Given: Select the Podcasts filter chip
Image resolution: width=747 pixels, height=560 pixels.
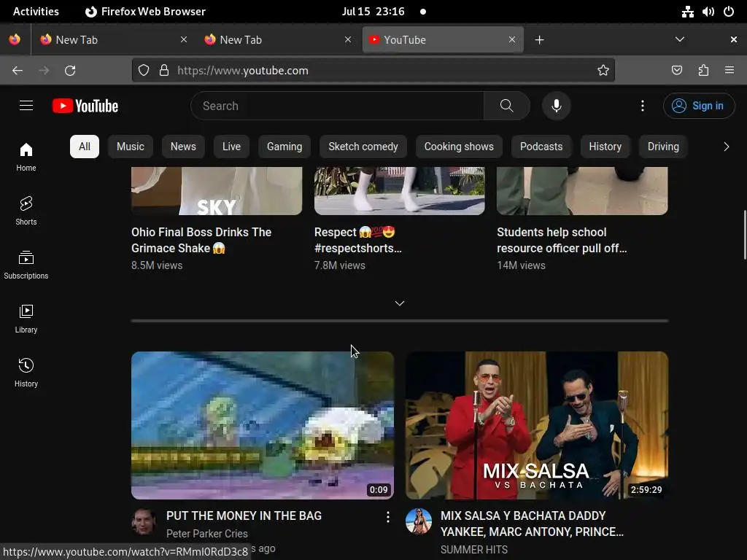Looking at the screenshot, I should (x=541, y=147).
